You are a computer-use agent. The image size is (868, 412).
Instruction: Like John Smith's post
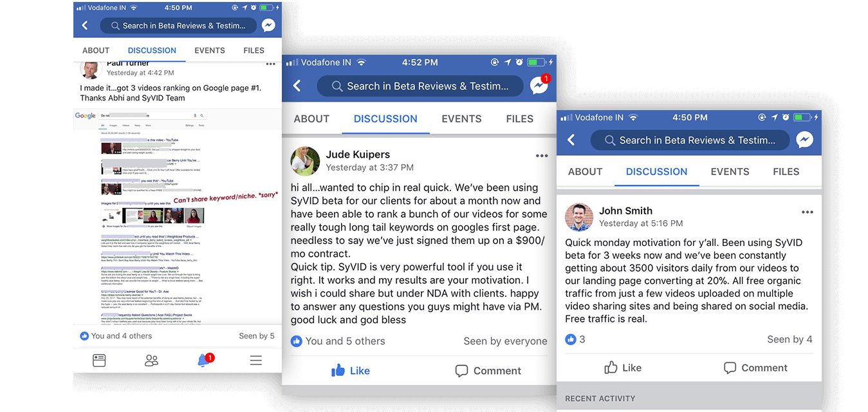click(623, 368)
